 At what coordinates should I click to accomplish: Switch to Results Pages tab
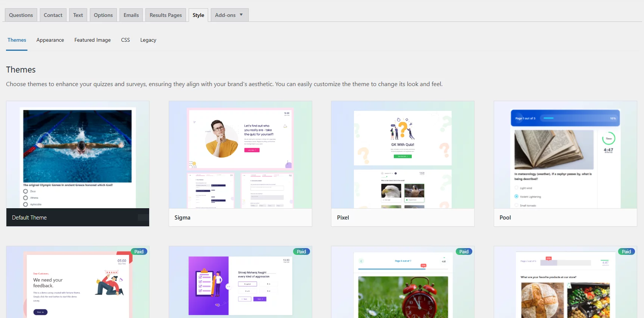(x=166, y=15)
